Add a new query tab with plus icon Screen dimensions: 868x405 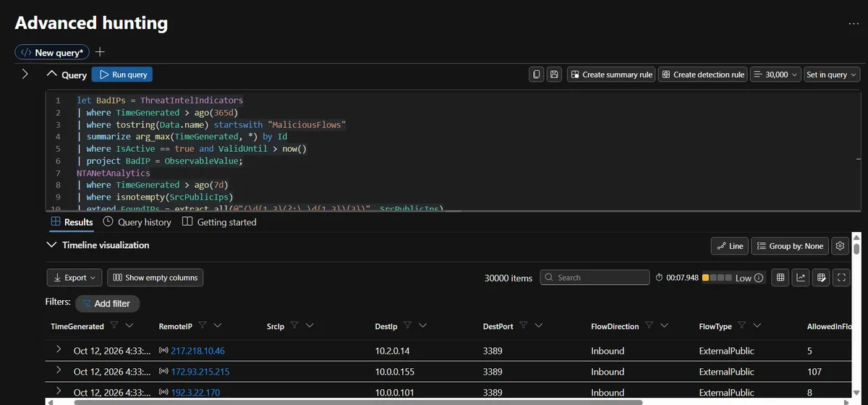(100, 52)
